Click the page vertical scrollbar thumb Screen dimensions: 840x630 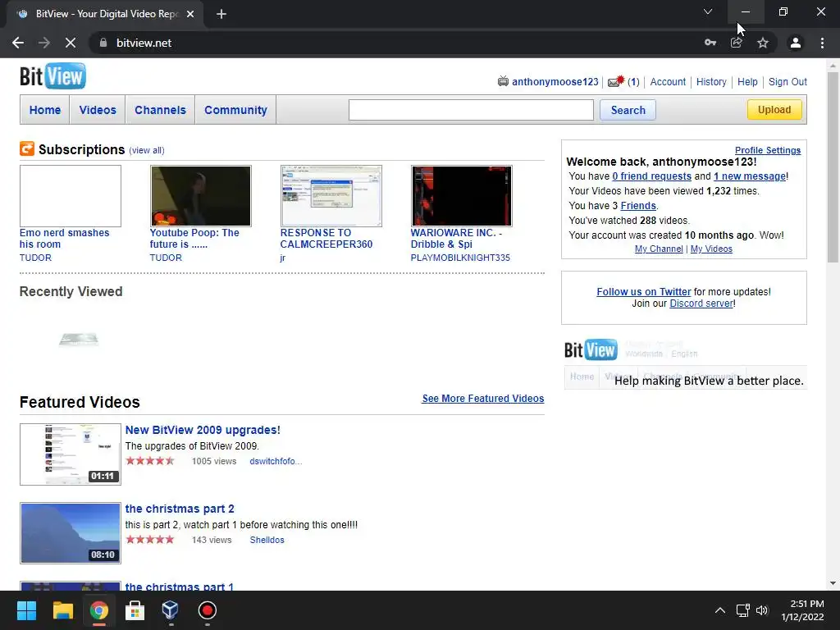(x=833, y=167)
